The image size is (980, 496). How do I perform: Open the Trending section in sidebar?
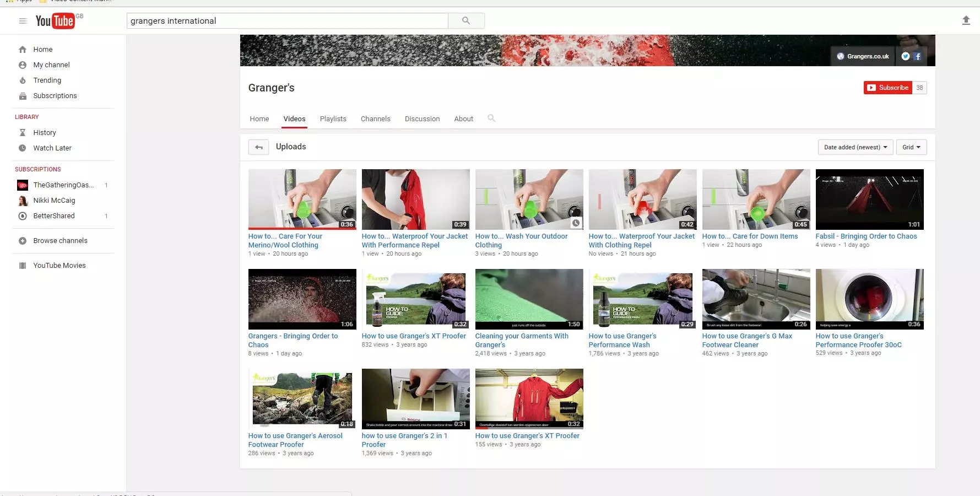point(46,80)
